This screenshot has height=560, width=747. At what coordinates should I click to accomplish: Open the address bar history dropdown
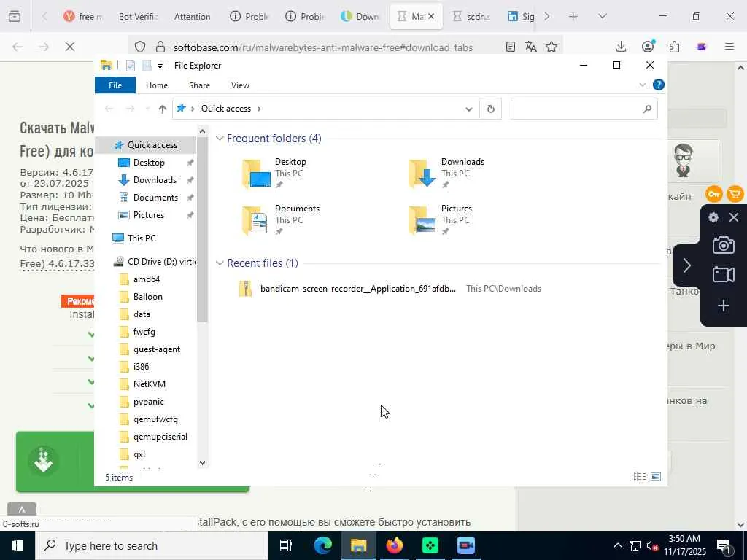469,109
